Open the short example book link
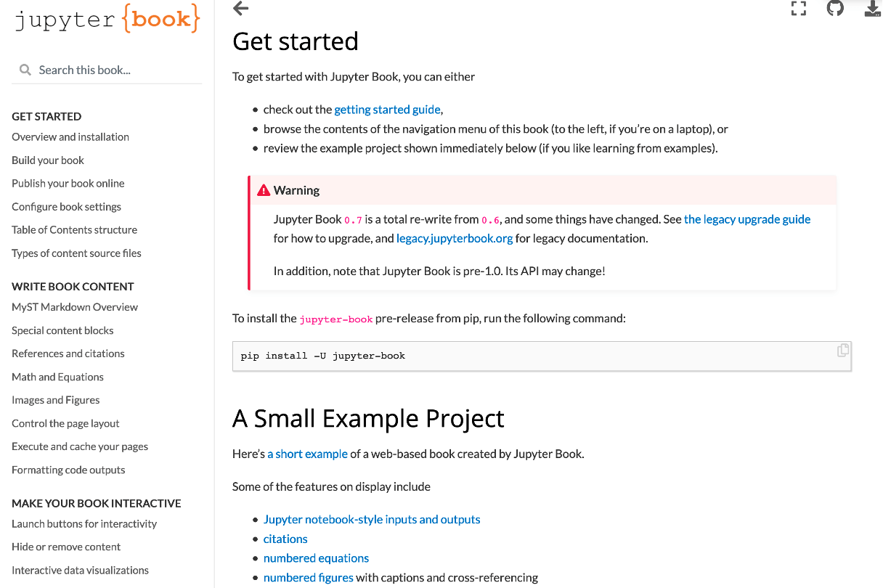Viewport: 883px width, 588px height. pos(307,454)
